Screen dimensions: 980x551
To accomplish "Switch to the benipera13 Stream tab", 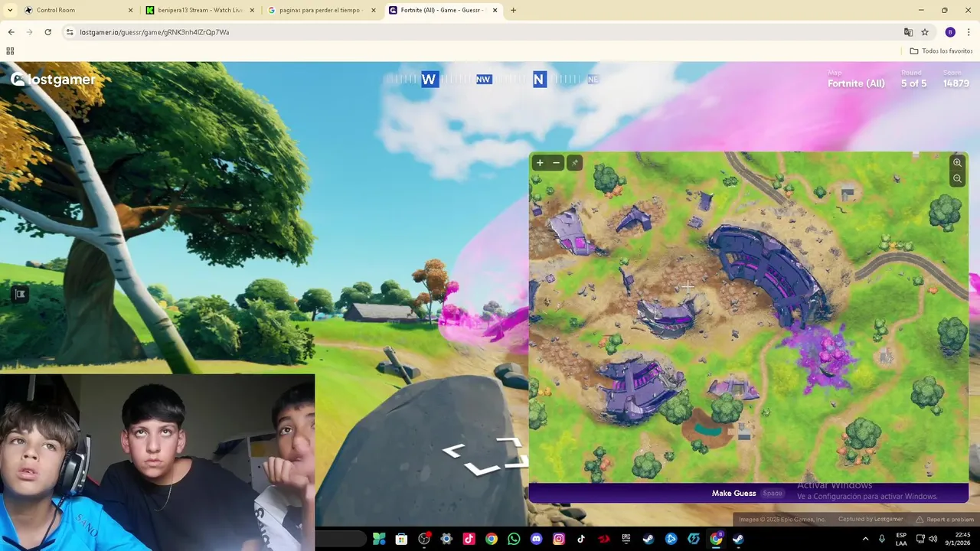I will pyautogui.click(x=201, y=10).
